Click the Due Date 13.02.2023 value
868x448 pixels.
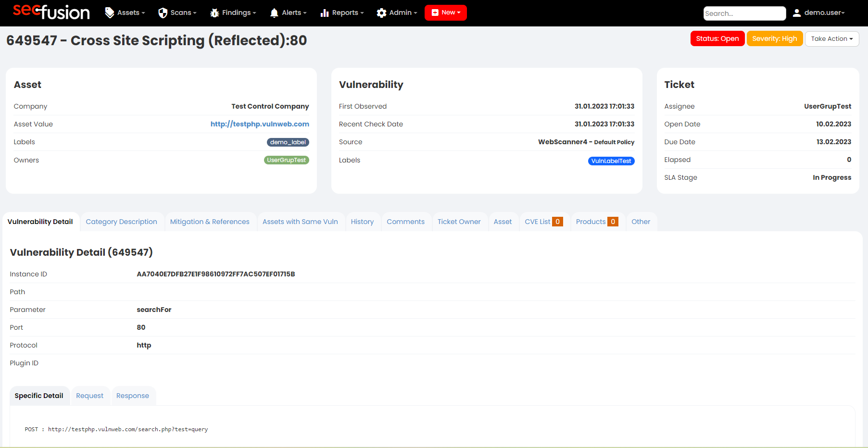point(834,142)
